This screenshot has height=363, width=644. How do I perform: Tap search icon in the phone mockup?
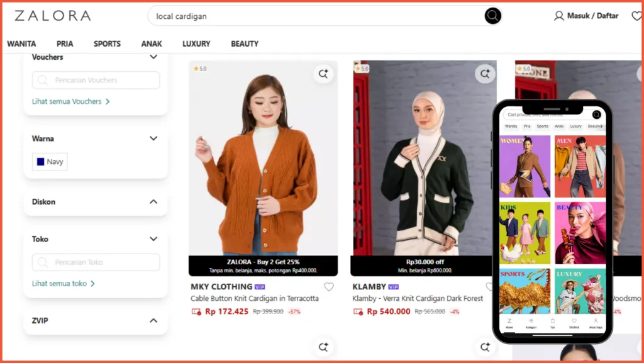point(596,114)
